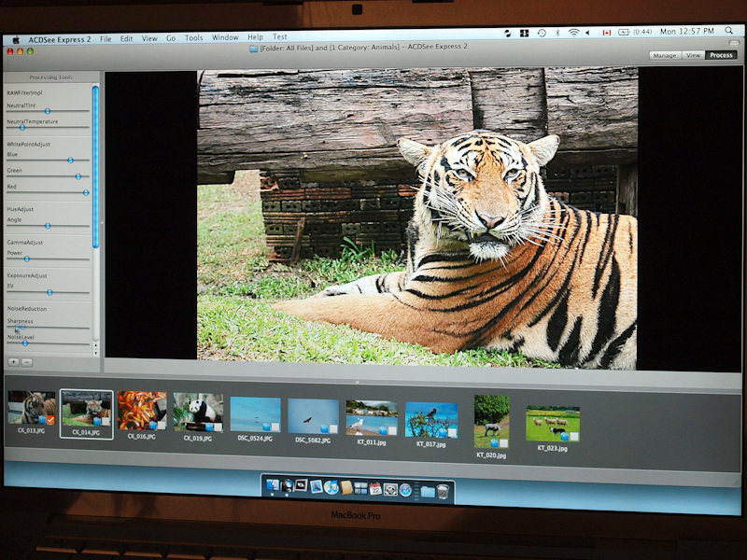Click the Time Machine menu bar icon
Screen dimensions: 747x560
542,33
